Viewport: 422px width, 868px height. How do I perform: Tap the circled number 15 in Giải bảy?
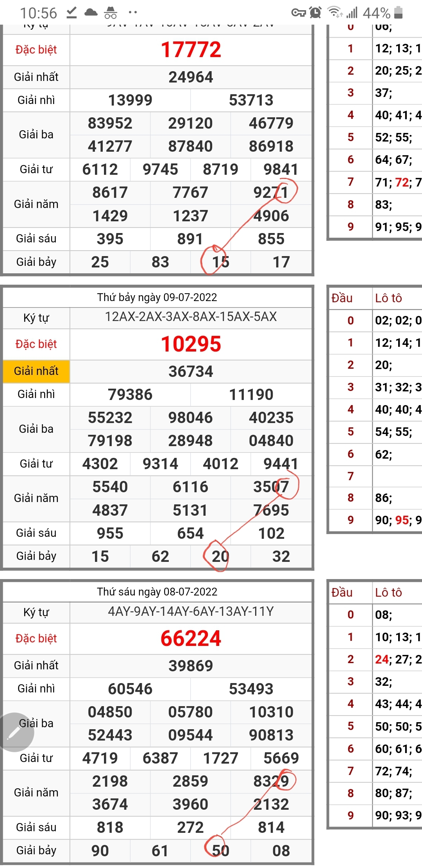(x=220, y=262)
